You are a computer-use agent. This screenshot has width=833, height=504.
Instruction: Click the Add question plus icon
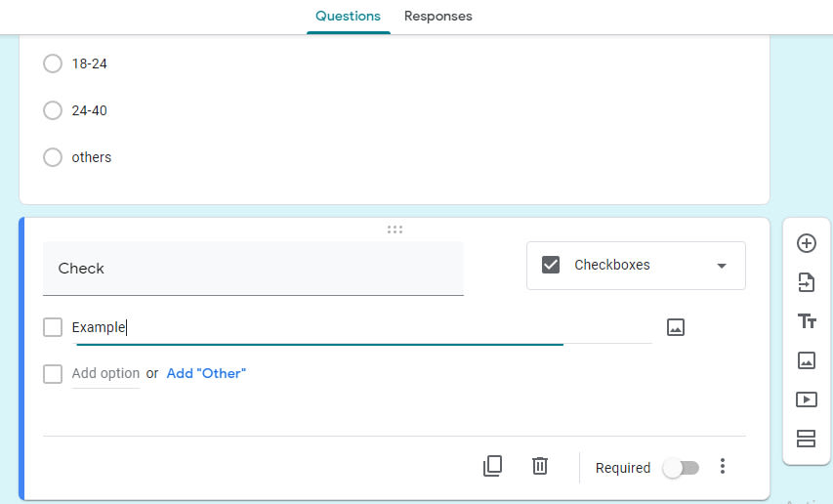[807, 243]
